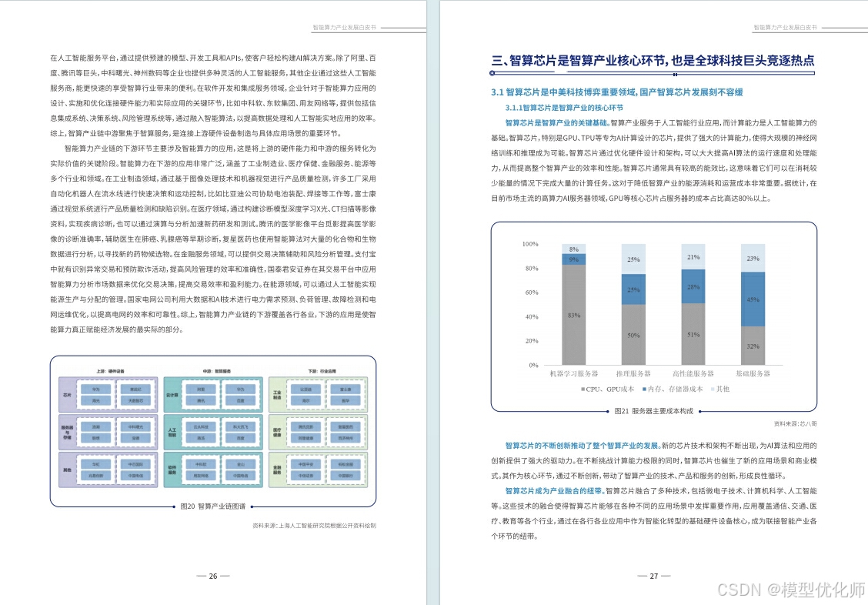Click the 中芯国际 box in the diagram

(x=135, y=464)
